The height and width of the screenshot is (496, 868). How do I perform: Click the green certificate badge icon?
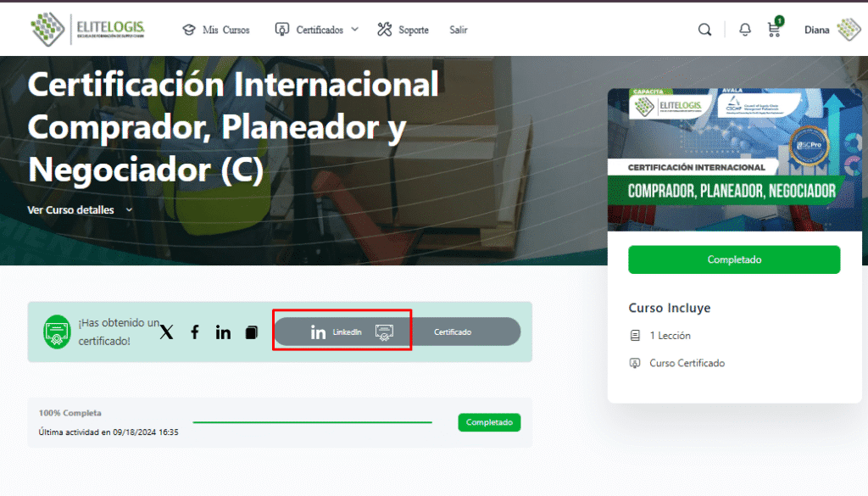click(58, 332)
